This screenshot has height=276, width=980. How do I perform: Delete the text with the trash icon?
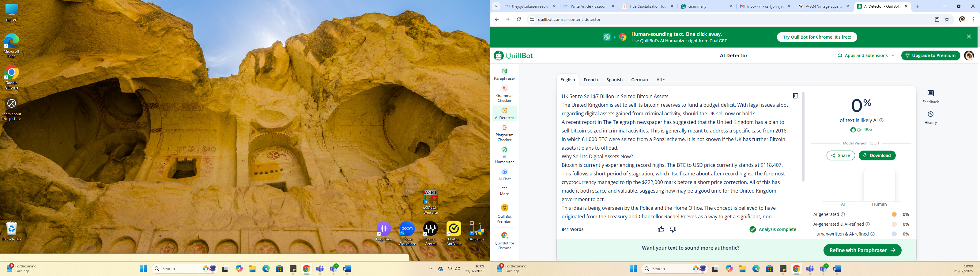click(x=795, y=96)
